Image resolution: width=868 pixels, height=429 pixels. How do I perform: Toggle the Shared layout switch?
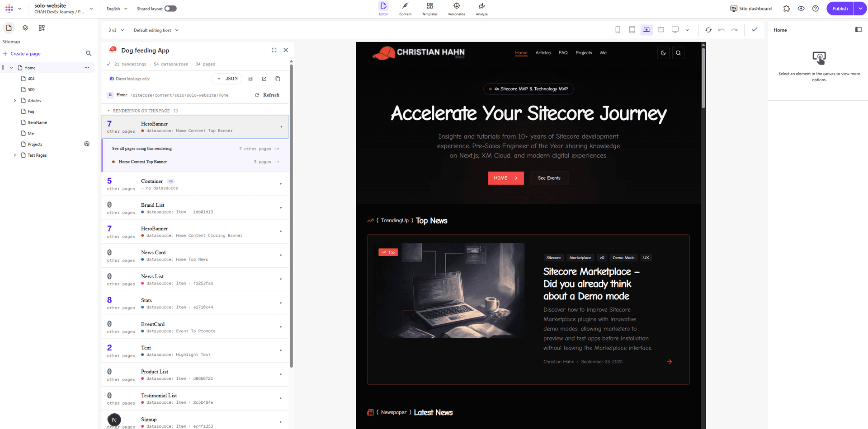click(170, 9)
